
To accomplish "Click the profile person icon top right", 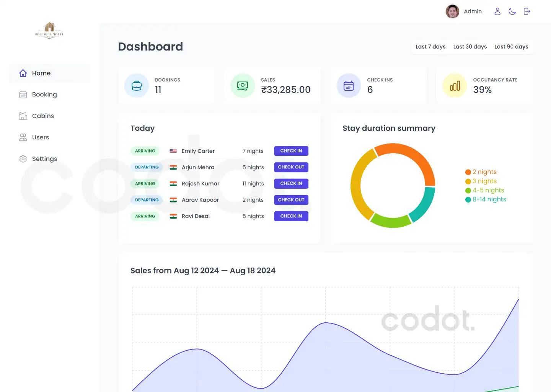I will click(x=497, y=11).
